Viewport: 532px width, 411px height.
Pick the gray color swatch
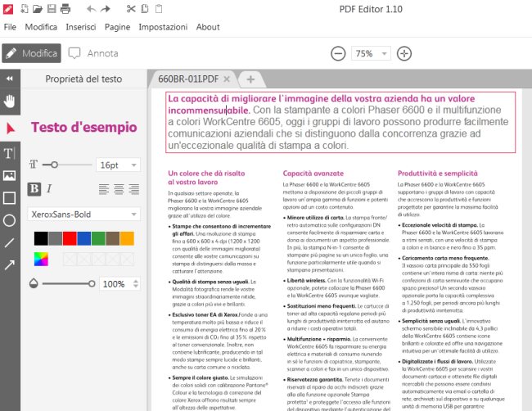[x=56, y=238]
